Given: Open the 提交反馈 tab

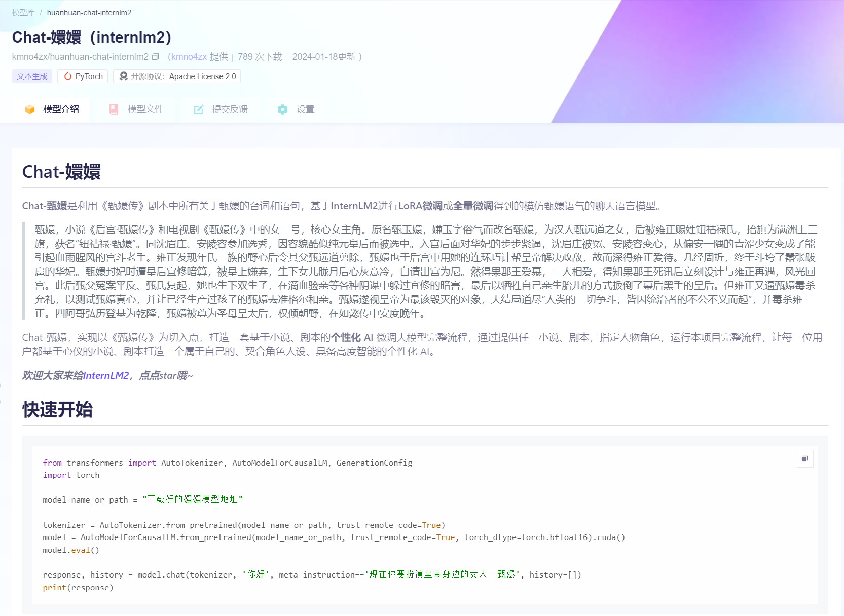Looking at the screenshot, I should 221,109.
